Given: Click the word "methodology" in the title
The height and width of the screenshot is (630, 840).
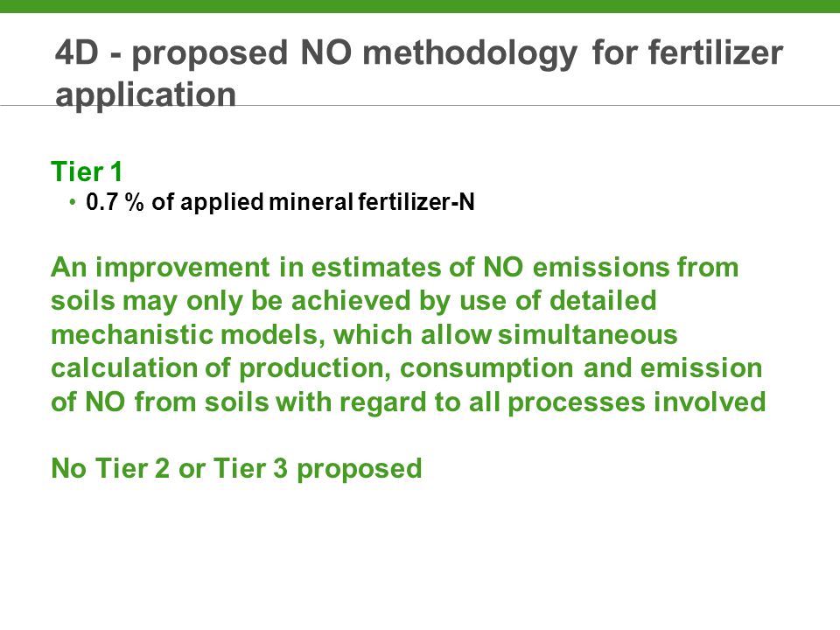Looking at the screenshot, I should click(x=471, y=54).
